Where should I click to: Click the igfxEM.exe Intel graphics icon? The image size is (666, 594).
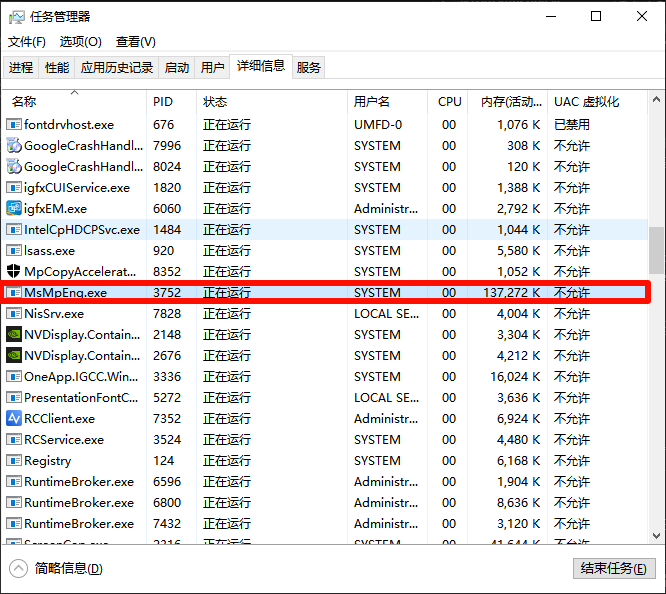tap(14, 208)
